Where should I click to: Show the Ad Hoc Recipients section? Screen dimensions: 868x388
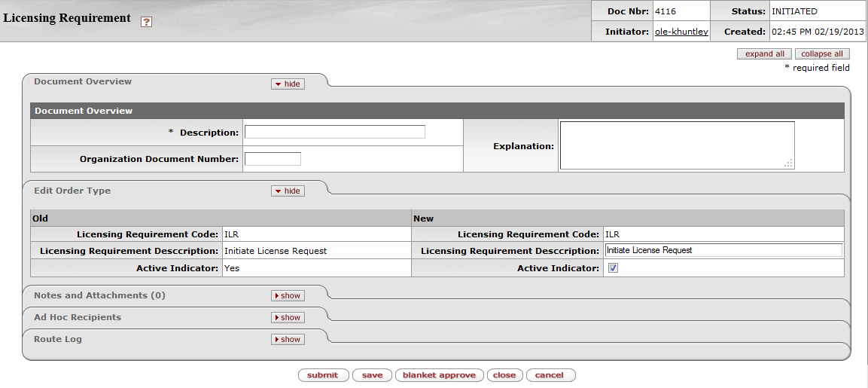[288, 318]
